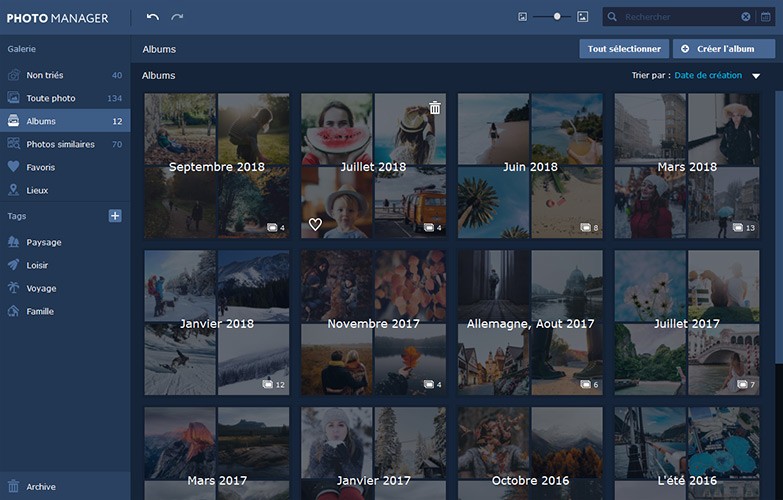Viewport: 783px width, 500px height.
Task: Click photo count icon on Mars 2018
Action: coord(738,228)
